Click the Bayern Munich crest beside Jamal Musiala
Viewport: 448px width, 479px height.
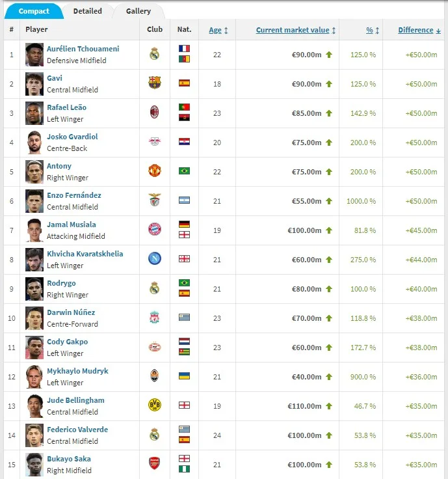coord(154,230)
